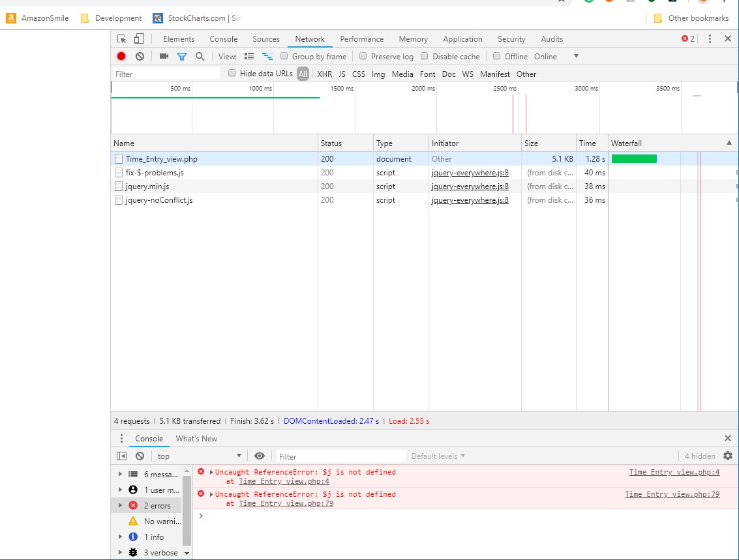The height and width of the screenshot is (560, 739).
Task: Expand the first ReferenceError stack trace
Action: tap(211, 472)
